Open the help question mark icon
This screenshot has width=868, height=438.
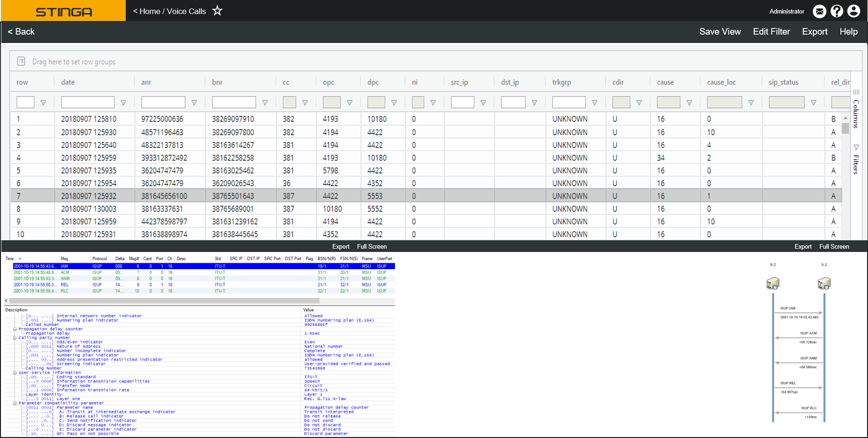pos(837,11)
